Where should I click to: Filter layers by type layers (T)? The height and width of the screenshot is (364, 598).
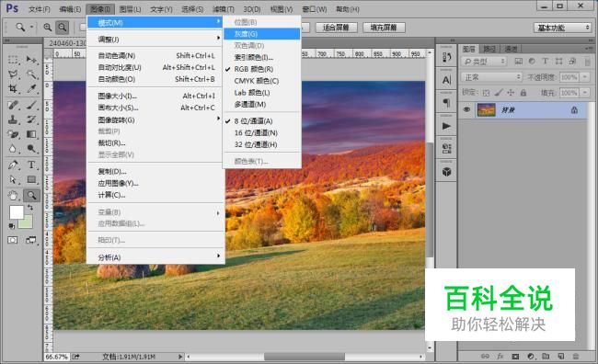tap(545, 61)
